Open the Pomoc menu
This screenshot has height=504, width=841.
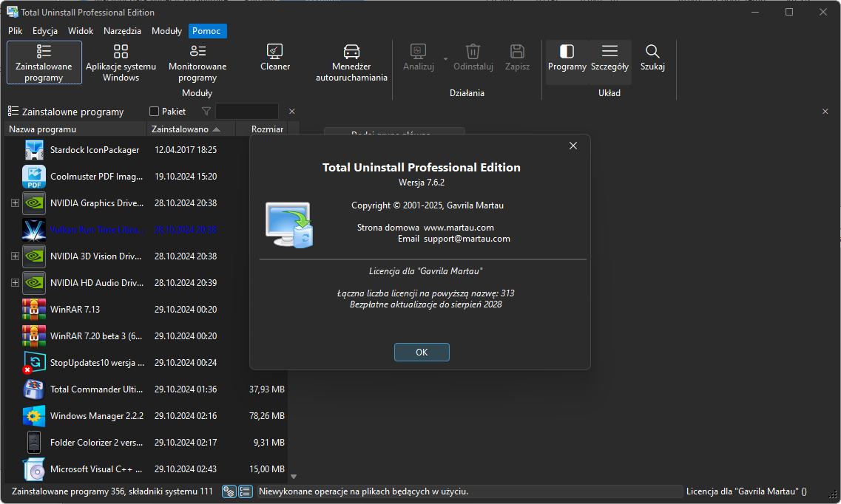point(206,31)
